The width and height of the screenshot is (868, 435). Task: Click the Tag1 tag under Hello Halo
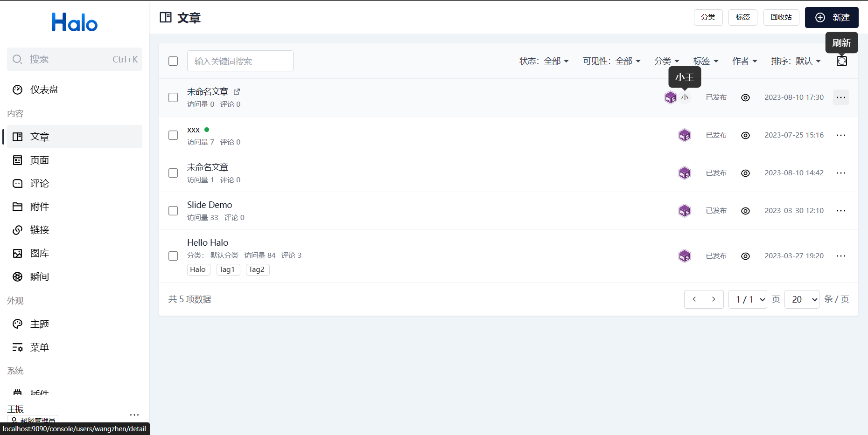(x=228, y=269)
